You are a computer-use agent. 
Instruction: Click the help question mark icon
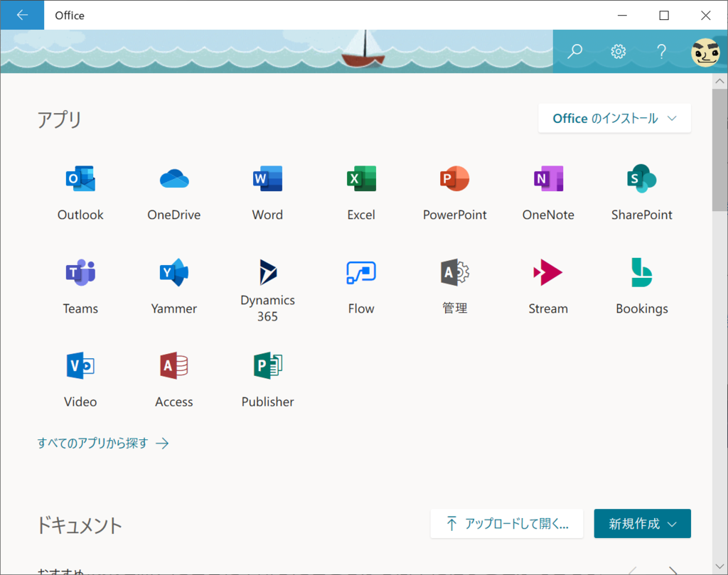coord(661,51)
